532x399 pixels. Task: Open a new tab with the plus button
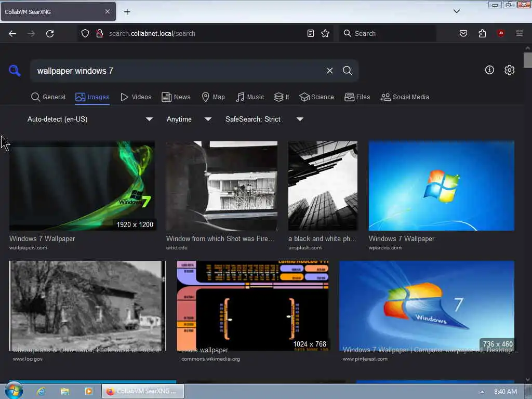click(x=127, y=12)
